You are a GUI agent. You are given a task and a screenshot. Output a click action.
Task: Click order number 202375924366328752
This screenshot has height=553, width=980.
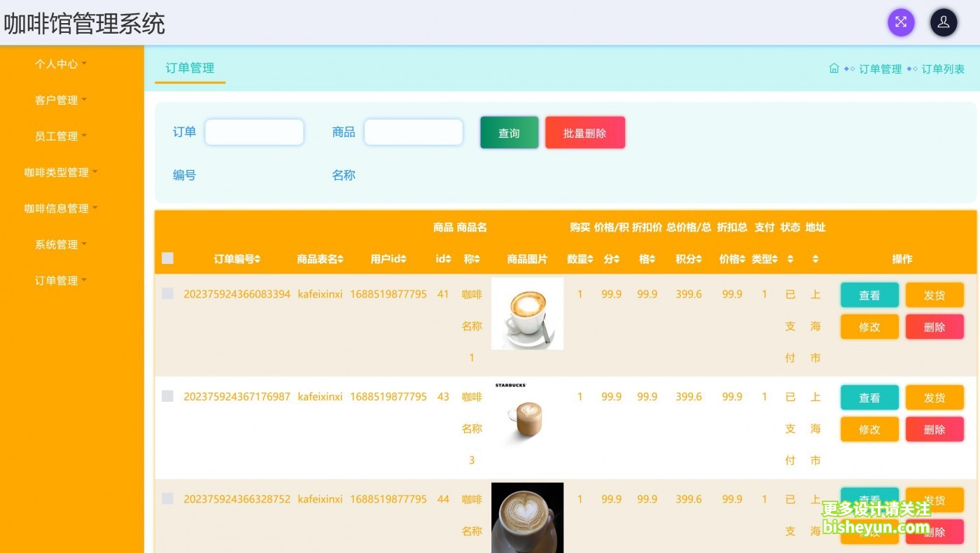pyautogui.click(x=237, y=499)
